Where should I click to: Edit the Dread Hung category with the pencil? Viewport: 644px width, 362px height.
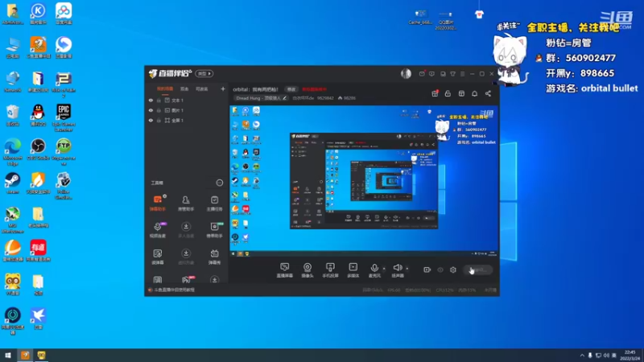(x=285, y=98)
